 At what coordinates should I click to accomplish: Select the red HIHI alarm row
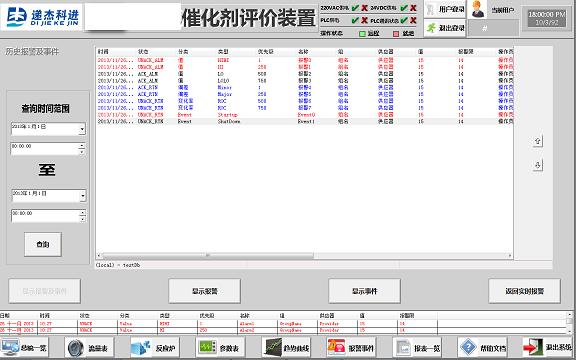pos(305,60)
